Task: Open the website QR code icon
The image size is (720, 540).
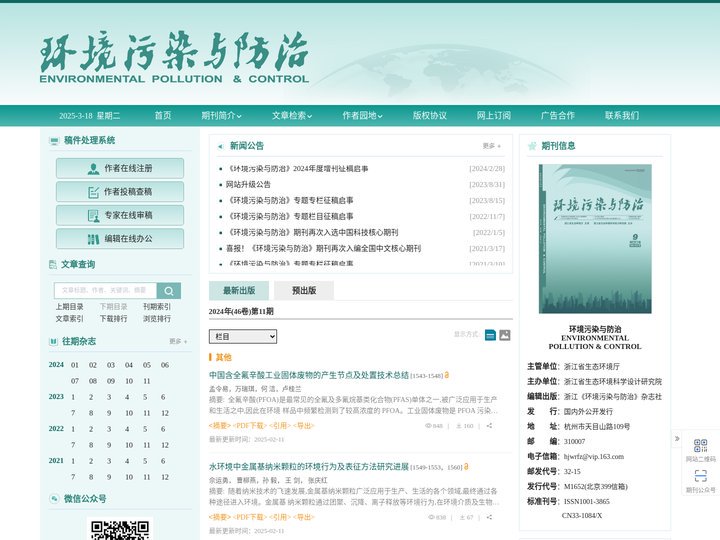Action: pyautogui.click(x=700, y=445)
